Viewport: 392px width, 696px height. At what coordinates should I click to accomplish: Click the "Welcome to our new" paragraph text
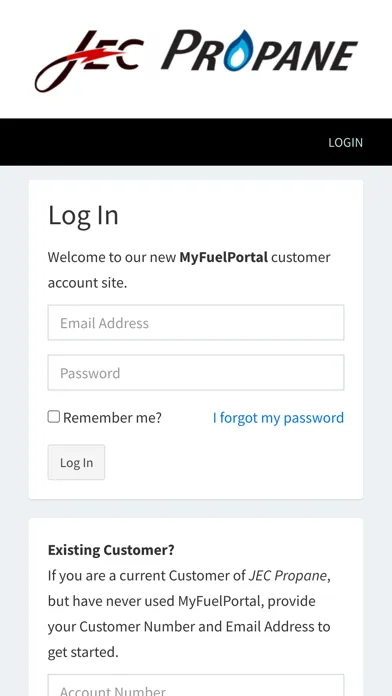click(x=112, y=257)
